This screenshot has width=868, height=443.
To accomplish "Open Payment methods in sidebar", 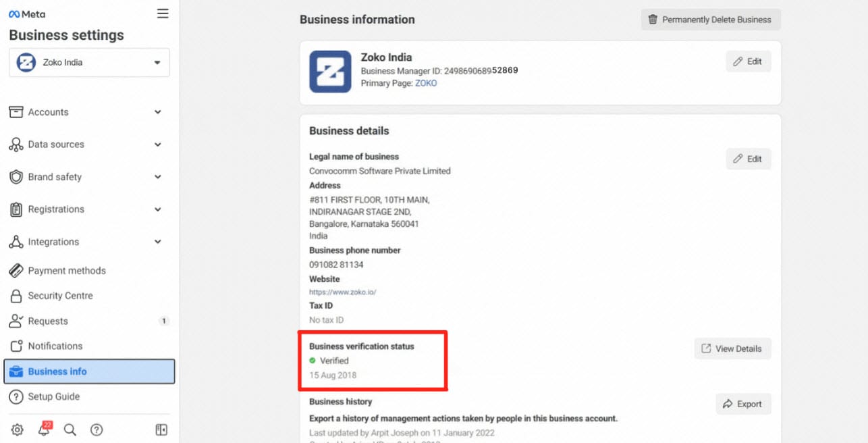I will tap(66, 271).
